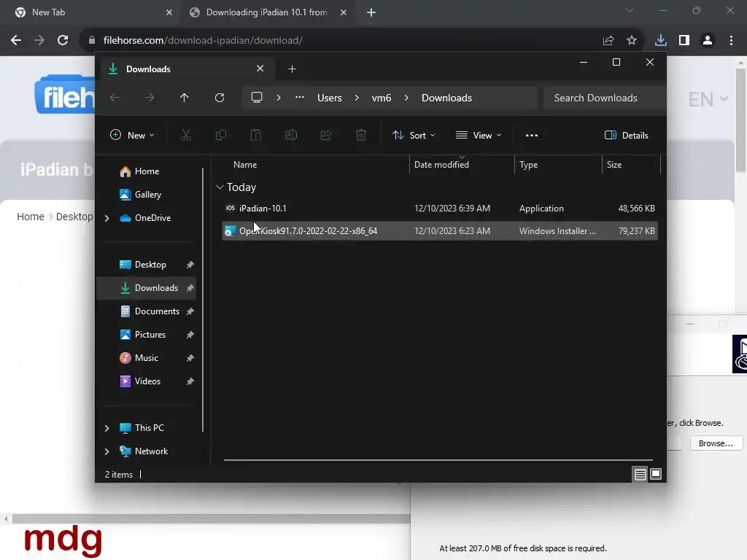747x560 pixels.
Task: Unpin Videos pin in sidebar
Action: 190,381
